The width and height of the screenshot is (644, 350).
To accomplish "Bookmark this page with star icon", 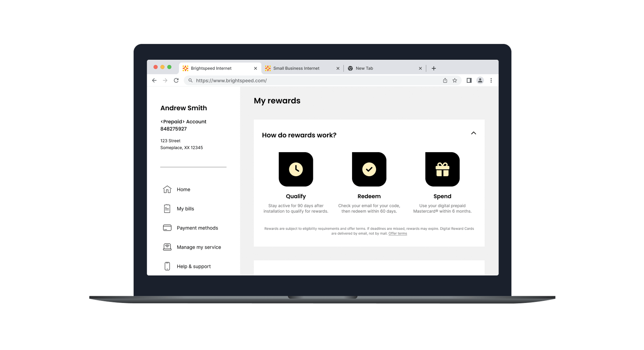I will pos(455,80).
